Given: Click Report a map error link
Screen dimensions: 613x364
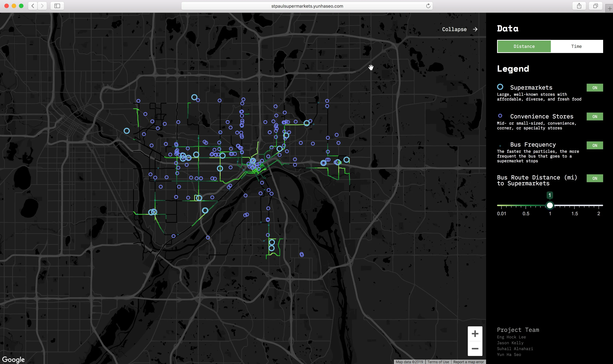Looking at the screenshot, I should tap(469, 362).
